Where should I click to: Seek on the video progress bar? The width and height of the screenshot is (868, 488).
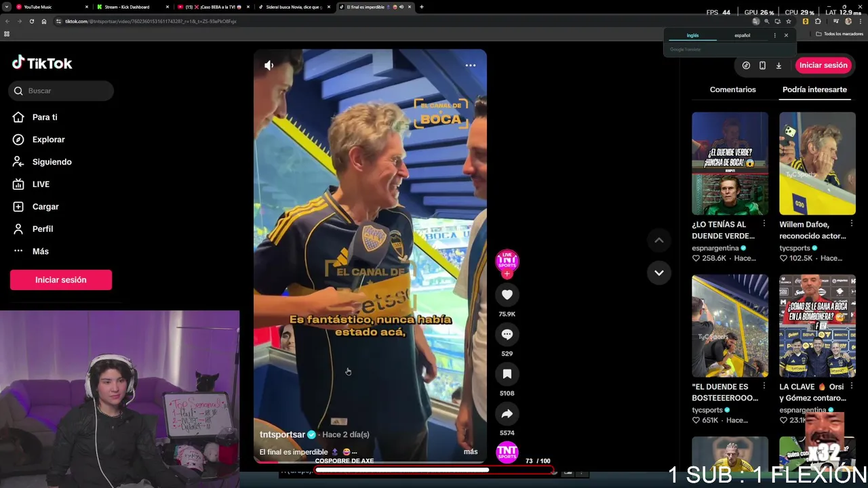pos(370,462)
